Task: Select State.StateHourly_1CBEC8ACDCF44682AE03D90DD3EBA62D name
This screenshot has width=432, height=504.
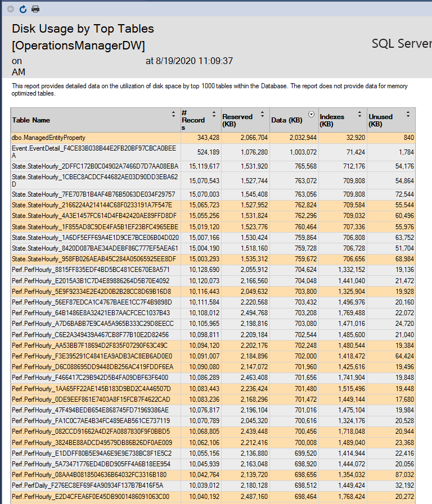Action: pos(94,180)
